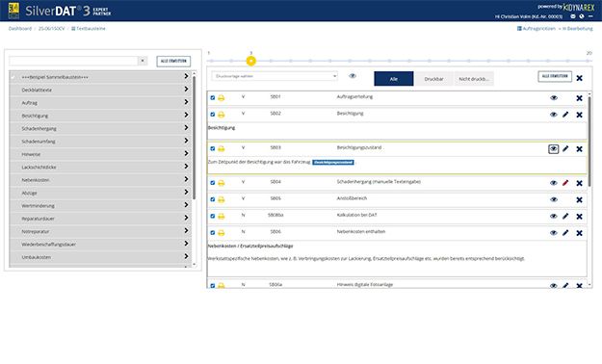This screenshot has width=602, height=364.
Task: Click red pencil icon for Schadenhergang row
Action: coord(565,183)
